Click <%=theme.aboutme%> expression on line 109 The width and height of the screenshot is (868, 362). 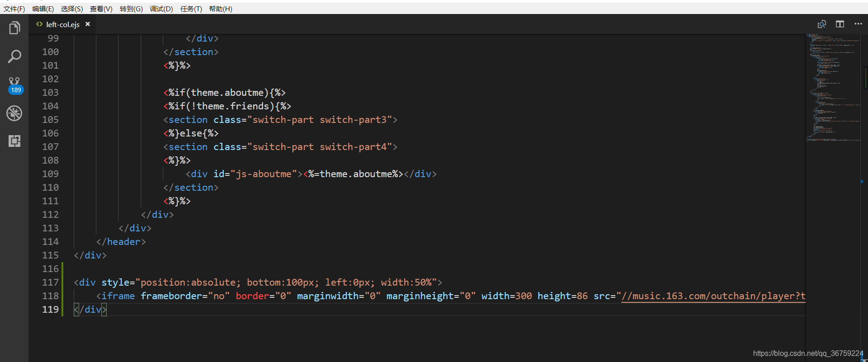[x=353, y=174]
